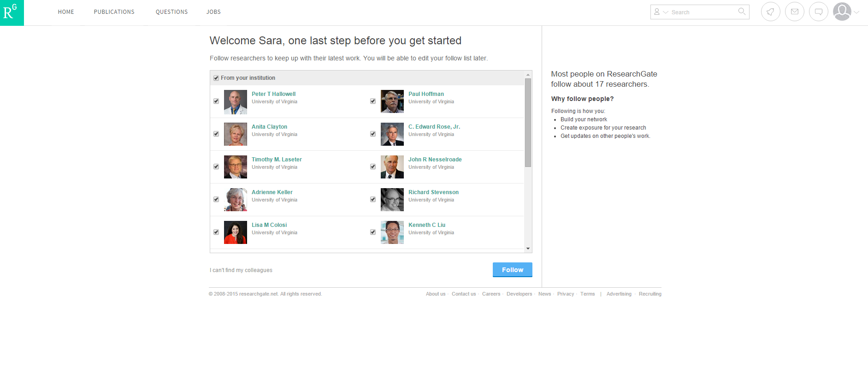Go to the Home menu item
The height and width of the screenshot is (374, 868).
click(66, 12)
